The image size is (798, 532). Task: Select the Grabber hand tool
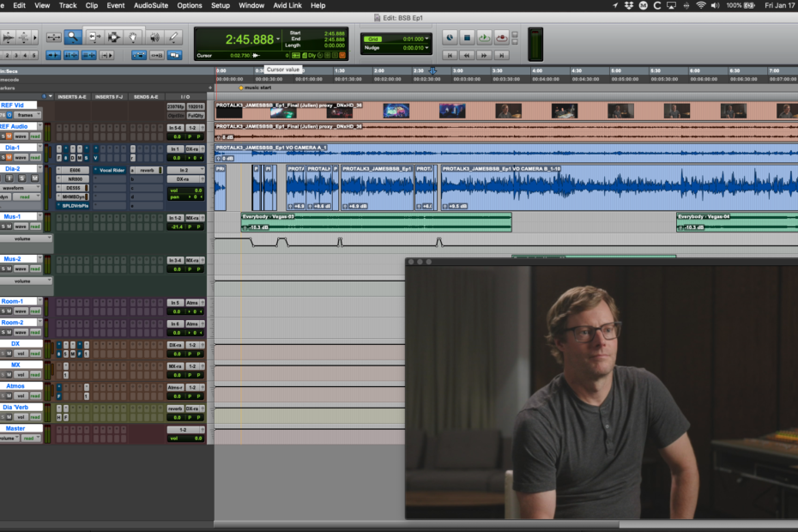click(133, 37)
